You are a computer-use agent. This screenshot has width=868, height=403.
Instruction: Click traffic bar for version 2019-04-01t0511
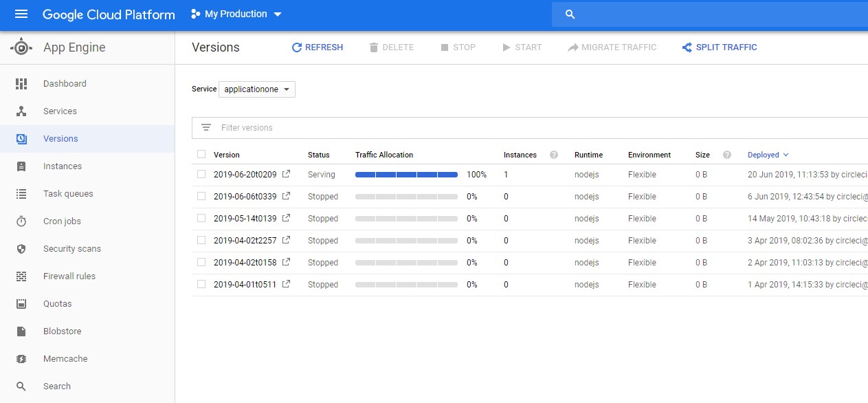click(406, 285)
